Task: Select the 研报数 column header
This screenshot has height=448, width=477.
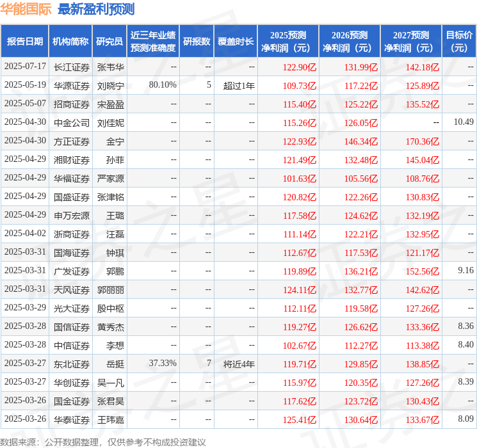Action: tap(197, 41)
